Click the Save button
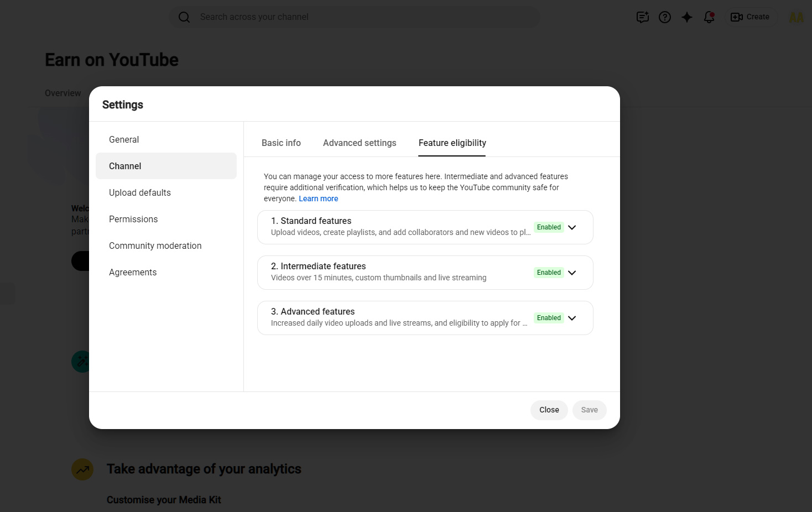This screenshot has height=512, width=812. (x=590, y=410)
